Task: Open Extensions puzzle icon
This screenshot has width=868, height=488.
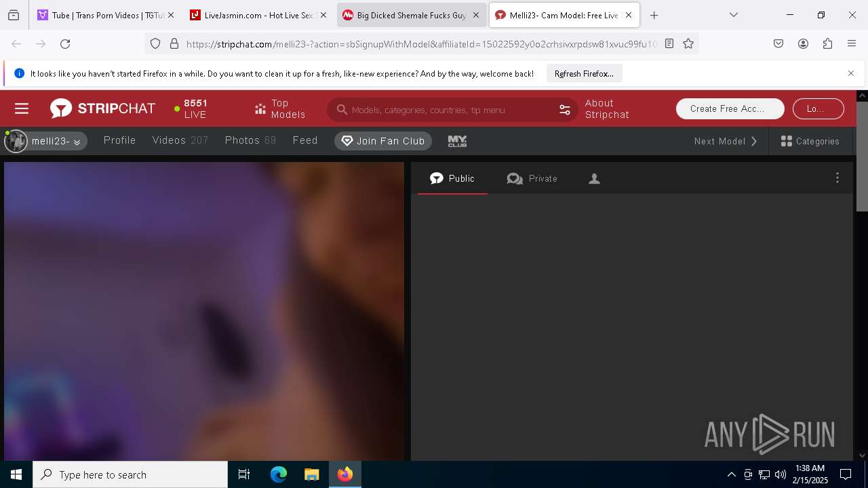Action: (x=827, y=43)
